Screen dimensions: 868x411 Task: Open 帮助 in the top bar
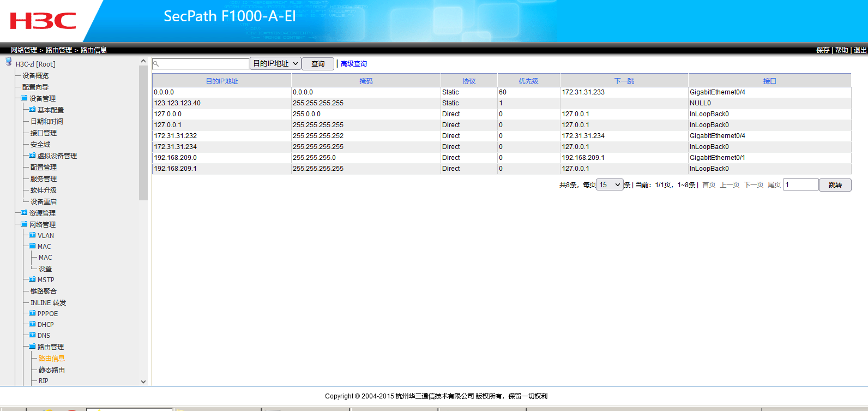[841, 50]
